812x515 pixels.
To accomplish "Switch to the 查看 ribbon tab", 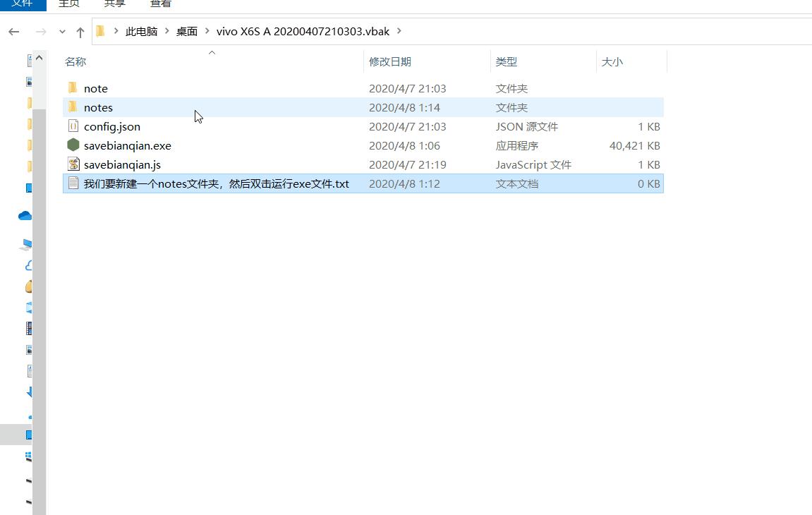I will tap(160, 4).
